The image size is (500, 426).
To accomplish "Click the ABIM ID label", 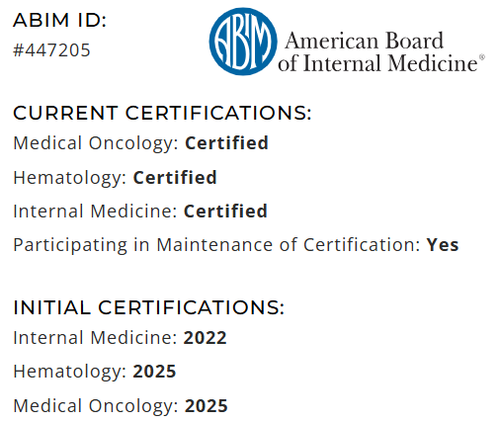I will (x=60, y=20).
